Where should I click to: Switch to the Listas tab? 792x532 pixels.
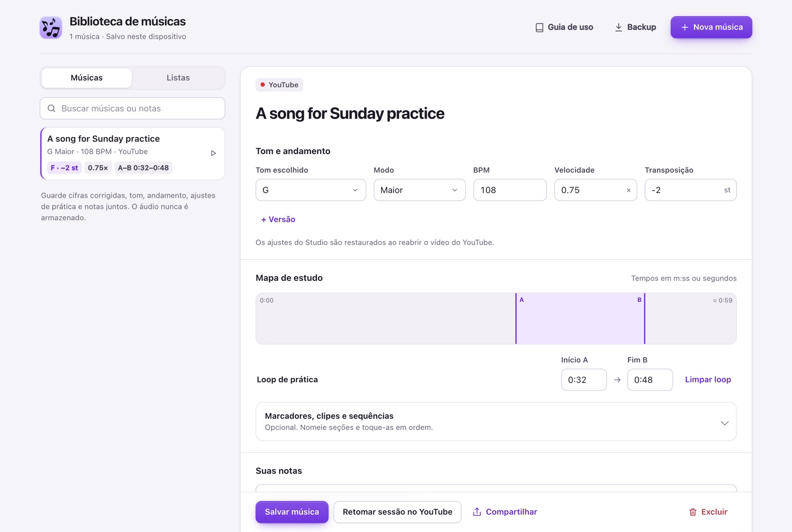tap(178, 78)
